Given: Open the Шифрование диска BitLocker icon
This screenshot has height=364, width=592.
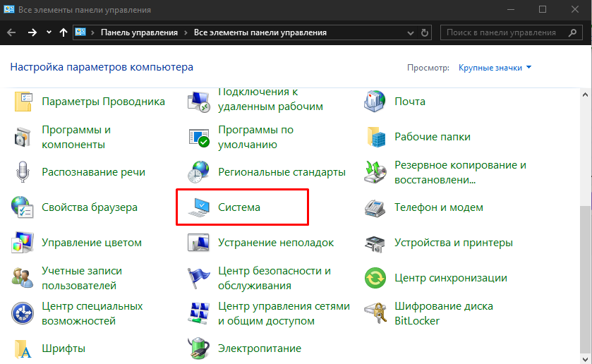Looking at the screenshot, I should tap(375, 313).
